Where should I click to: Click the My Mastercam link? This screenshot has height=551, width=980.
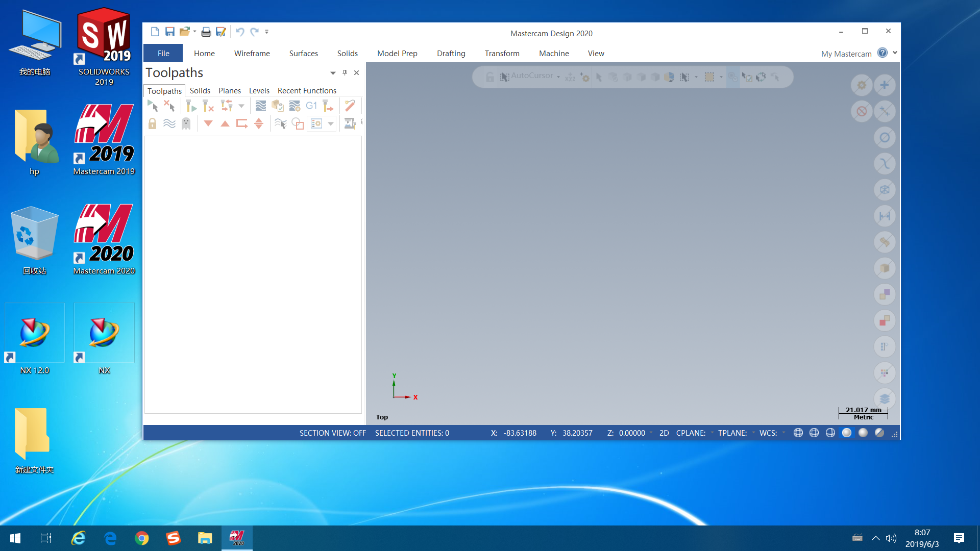coord(846,54)
